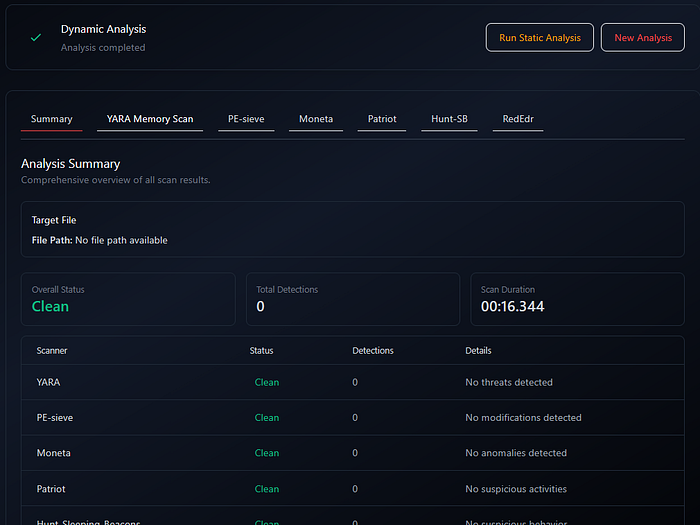Image resolution: width=700 pixels, height=525 pixels.
Task: Click the Clean status in Patriot row
Action: pos(267,489)
